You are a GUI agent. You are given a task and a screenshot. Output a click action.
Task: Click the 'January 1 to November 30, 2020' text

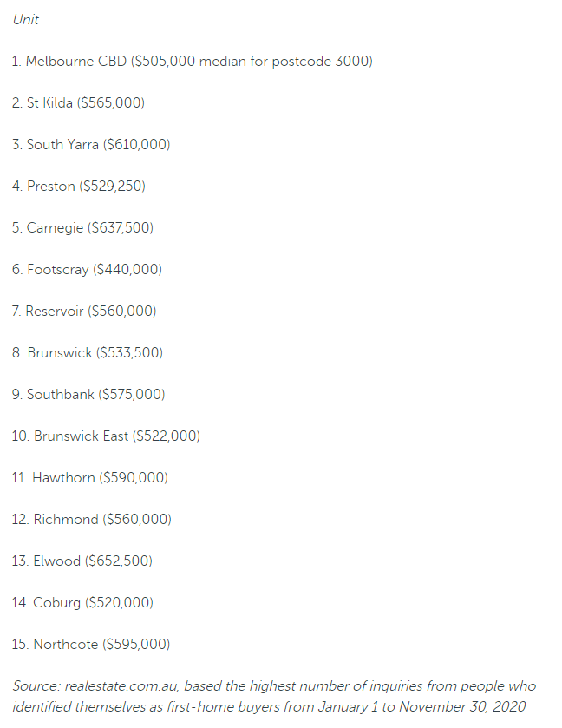tap(421, 707)
